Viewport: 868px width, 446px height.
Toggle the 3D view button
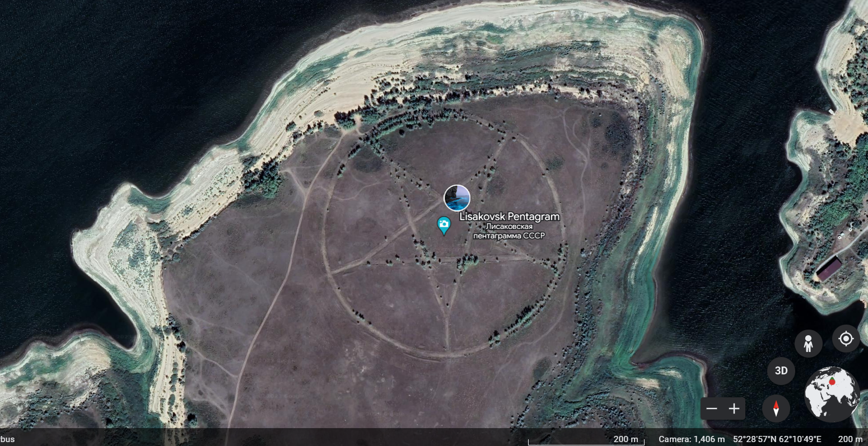tap(781, 370)
